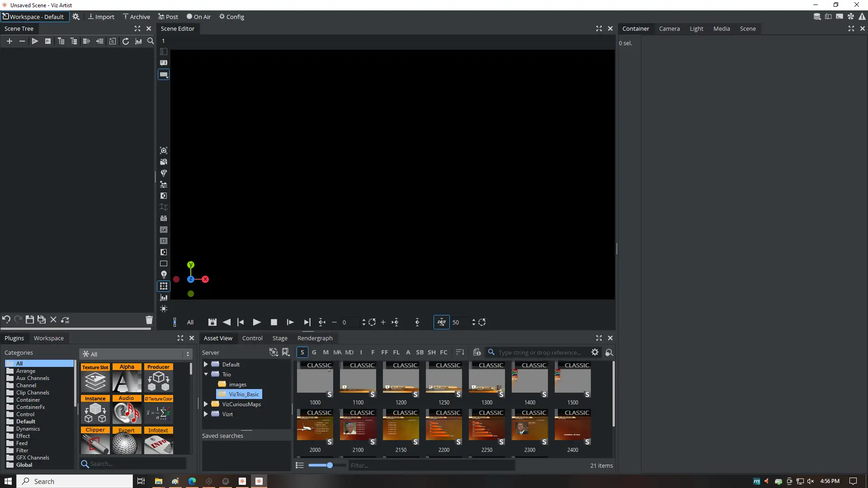Open the Rendergraph tab
Screen dimensions: 868x488
tap(315, 338)
